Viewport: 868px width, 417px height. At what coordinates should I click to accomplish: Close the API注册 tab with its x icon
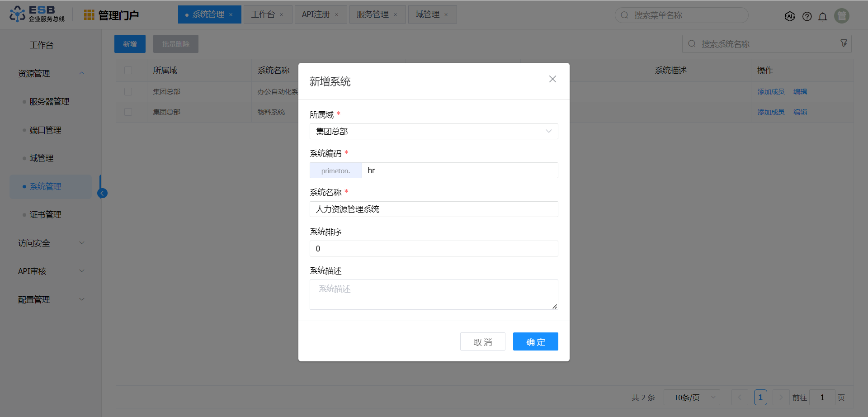[x=337, y=15]
